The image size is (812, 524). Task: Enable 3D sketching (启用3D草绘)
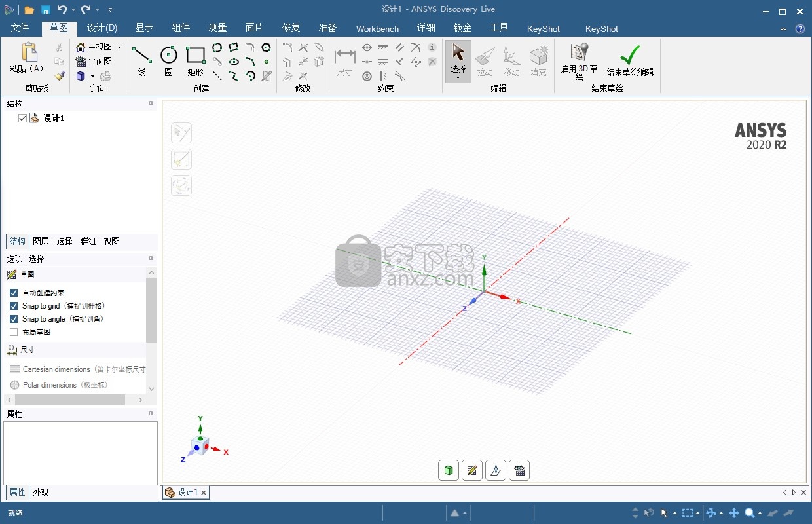(579, 62)
